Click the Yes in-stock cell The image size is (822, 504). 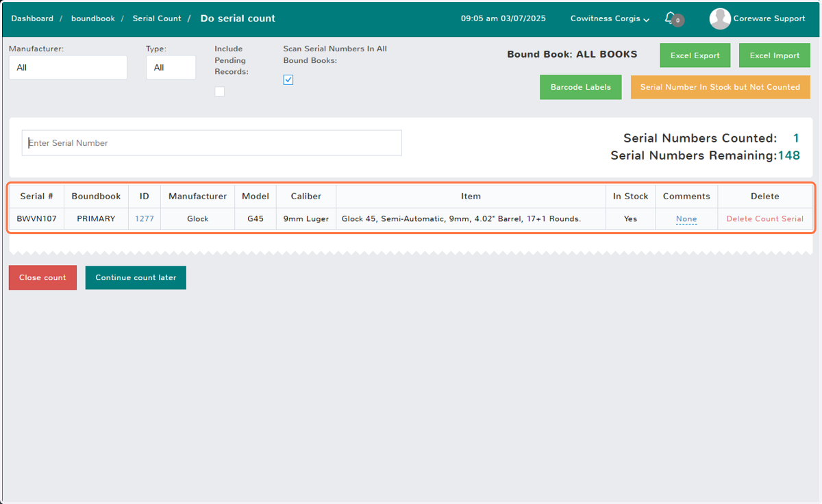pyautogui.click(x=630, y=219)
